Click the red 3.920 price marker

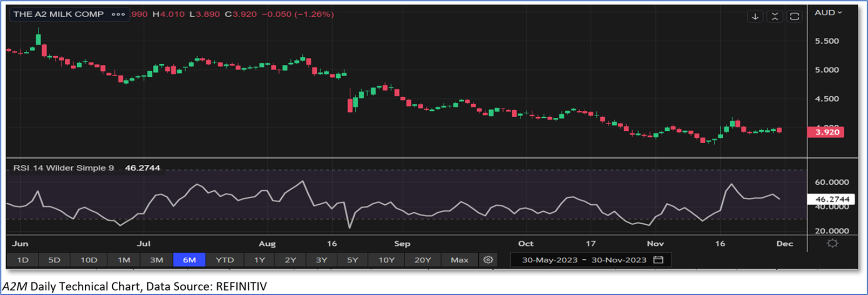tap(826, 132)
